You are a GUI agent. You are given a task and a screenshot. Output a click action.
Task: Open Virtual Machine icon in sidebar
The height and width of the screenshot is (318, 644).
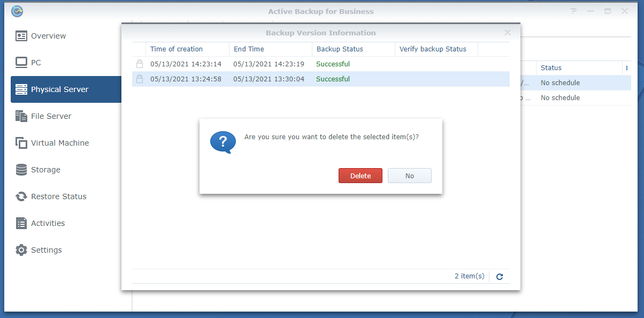point(21,143)
